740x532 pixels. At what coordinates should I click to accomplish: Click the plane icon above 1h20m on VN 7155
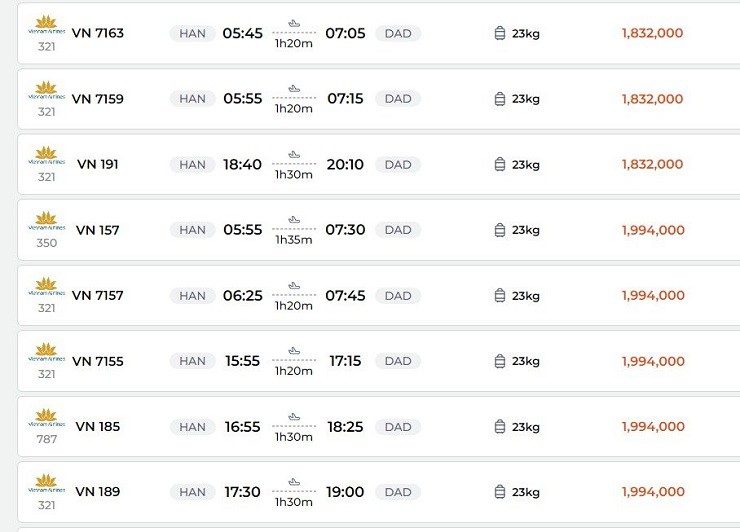[294, 351]
